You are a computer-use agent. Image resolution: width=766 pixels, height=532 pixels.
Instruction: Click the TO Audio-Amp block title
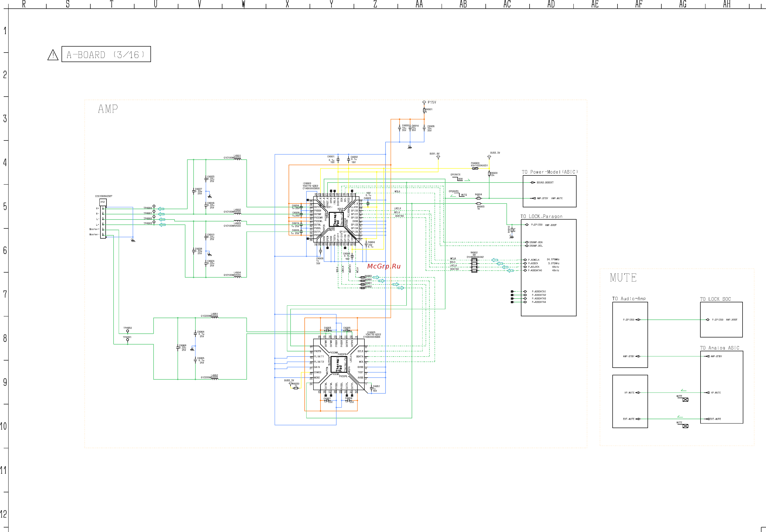(x=629, y=299)
